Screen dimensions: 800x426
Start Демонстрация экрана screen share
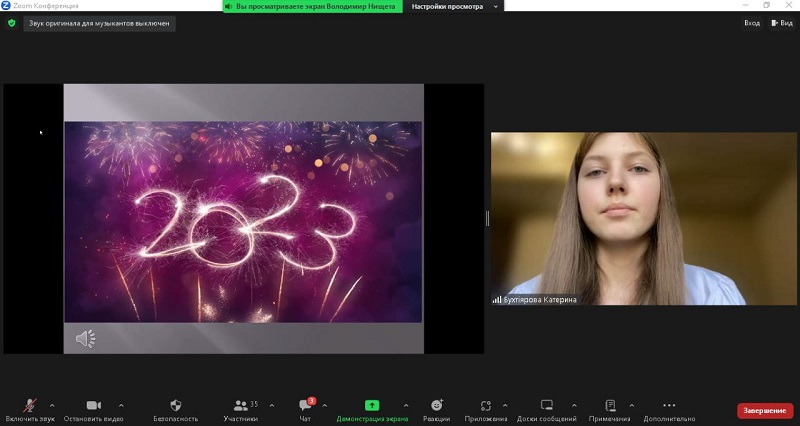pyautogui.click(x=372, y=410)
